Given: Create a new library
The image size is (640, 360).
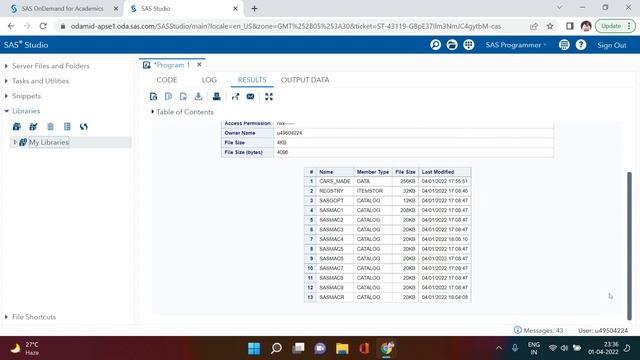Looking at the screenshot, I should (x=17, y=127).
